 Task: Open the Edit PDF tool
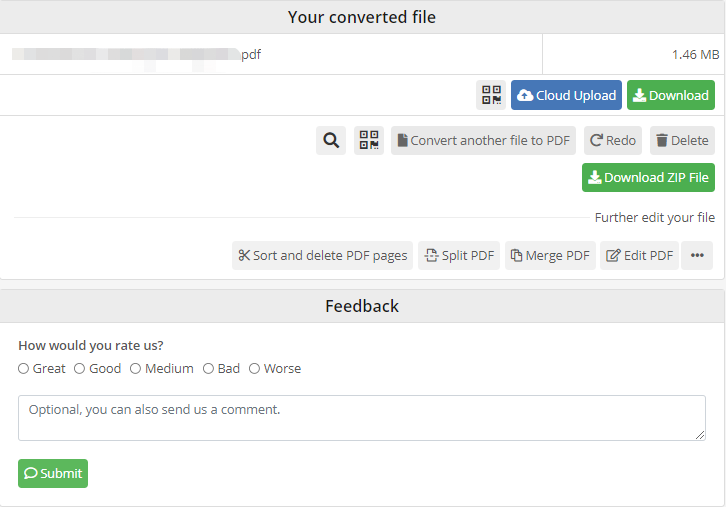639,255
